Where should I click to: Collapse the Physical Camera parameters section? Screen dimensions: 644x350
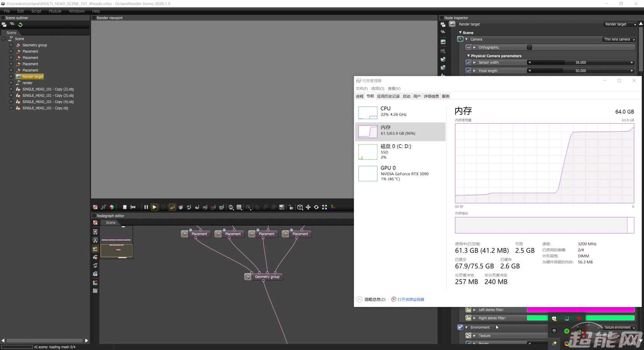point(468,56)
